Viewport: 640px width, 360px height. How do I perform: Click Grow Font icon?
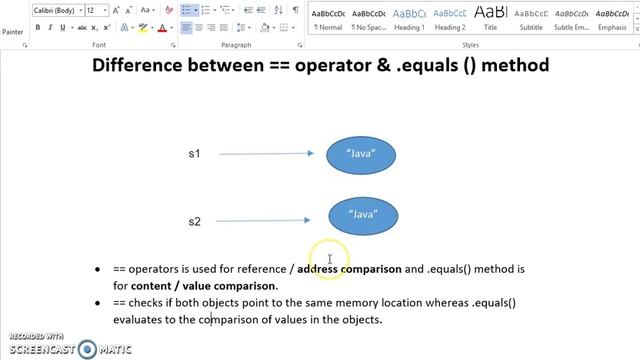click(116, 10)
